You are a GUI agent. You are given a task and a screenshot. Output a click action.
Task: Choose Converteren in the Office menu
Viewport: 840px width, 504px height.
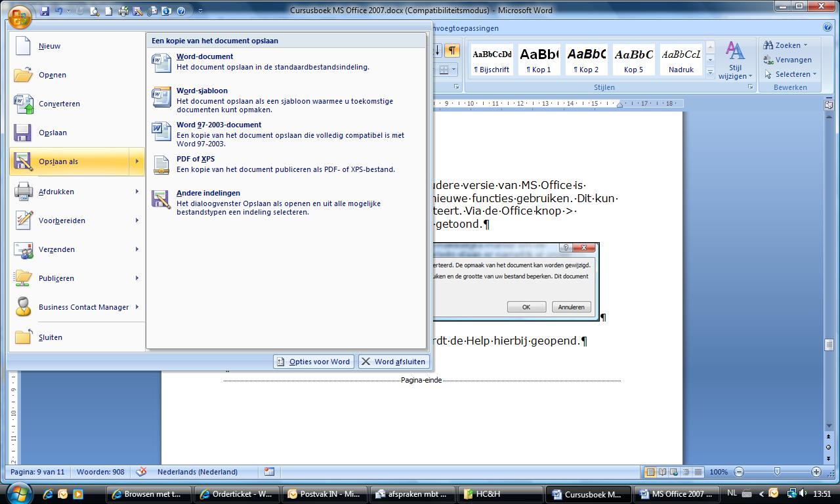77,104
